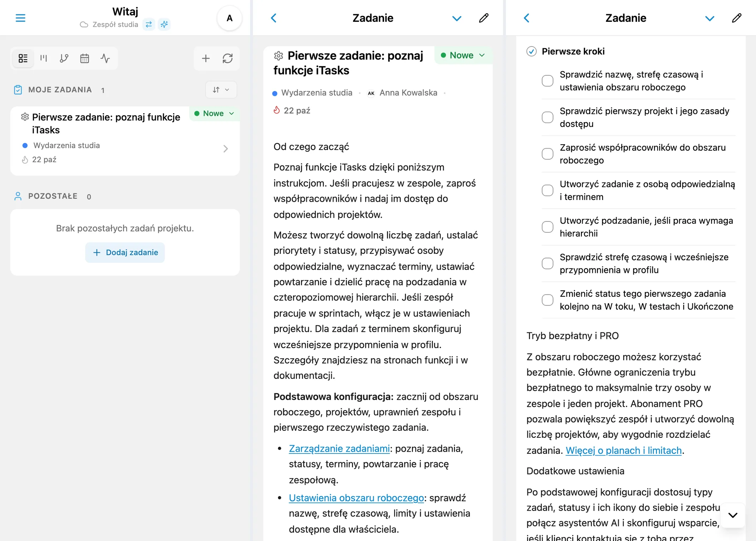This screenshot has width=756, height=541.
Task: Click the task type gear icon in detail
Action: coord(279,56)
